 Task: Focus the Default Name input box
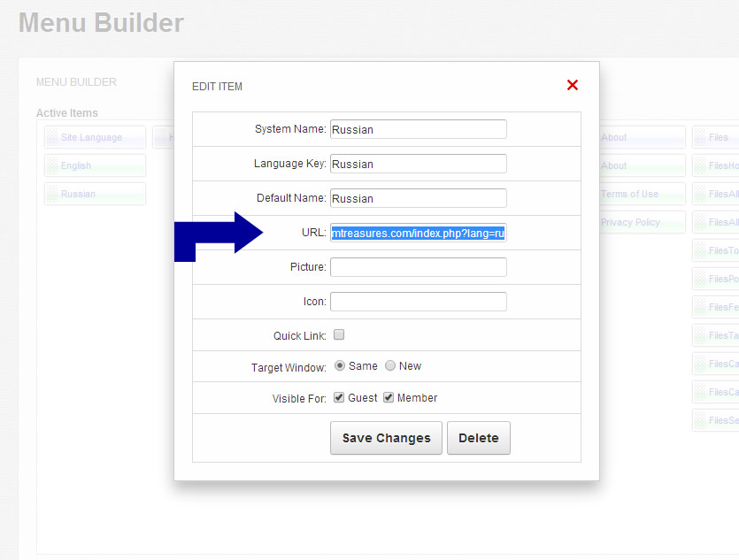[418, 198]
